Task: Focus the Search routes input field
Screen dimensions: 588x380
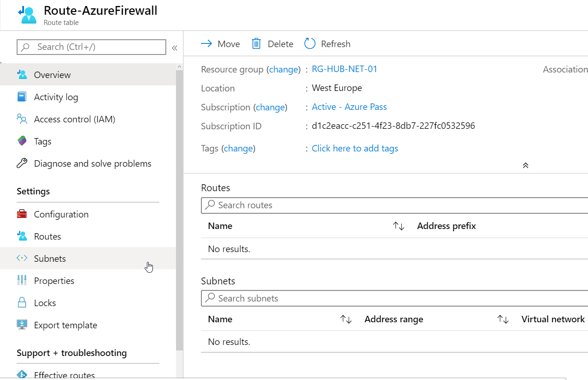Action: pos(395,205)
